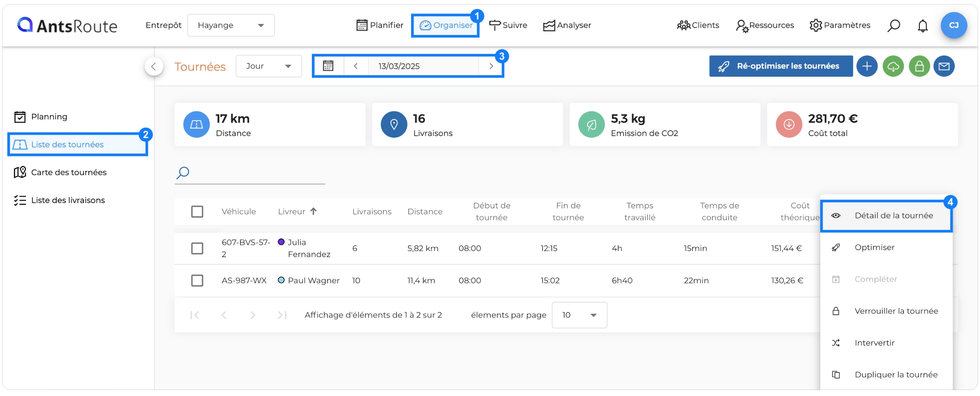Click the blue envelope mail icon
980x396 pixels.
coord(944,66)
